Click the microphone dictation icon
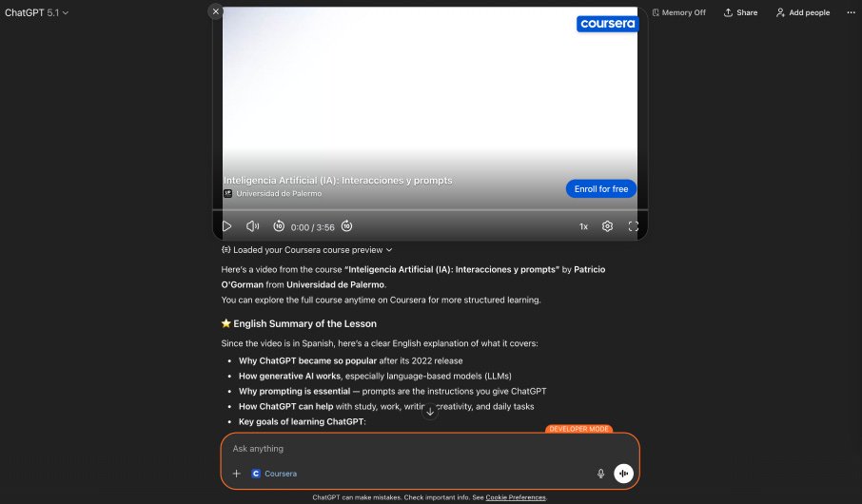862x504 pixels. tap(601, 474)
